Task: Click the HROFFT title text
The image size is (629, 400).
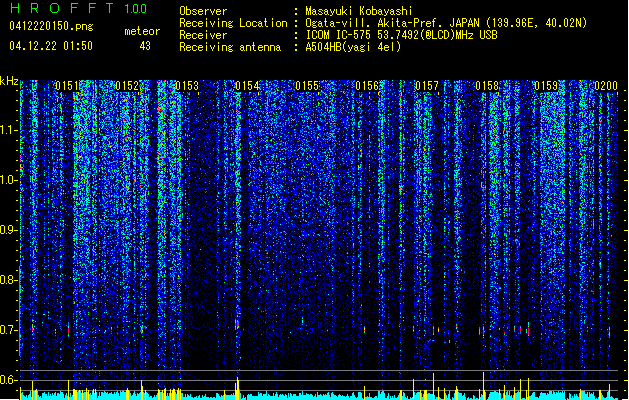Action: (x=62, y=8)
